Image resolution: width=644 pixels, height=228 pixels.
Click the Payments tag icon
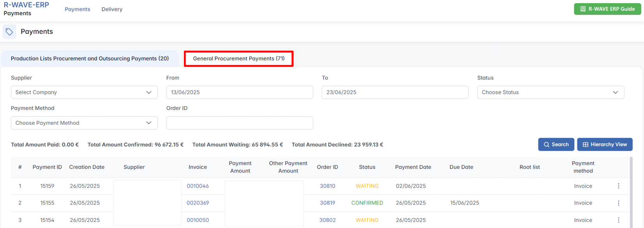tap(9, 32)
